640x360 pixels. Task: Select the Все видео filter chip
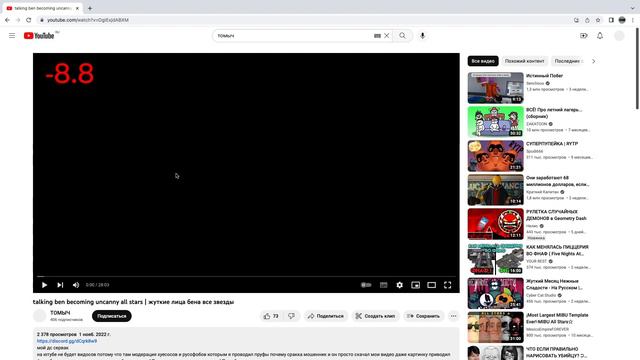pyautogui.click(x=483, y=61)
